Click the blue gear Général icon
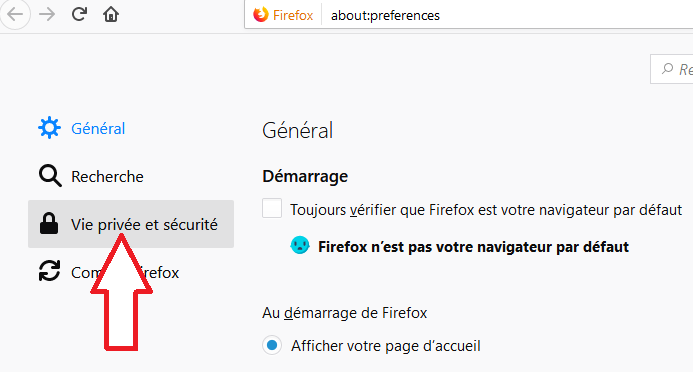 point(49,128)
